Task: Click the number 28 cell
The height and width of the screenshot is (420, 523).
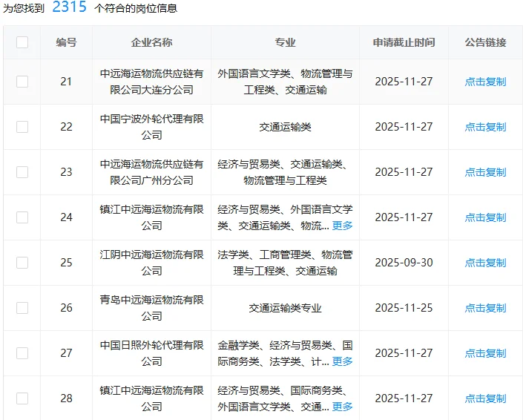Action: (66, 398)
